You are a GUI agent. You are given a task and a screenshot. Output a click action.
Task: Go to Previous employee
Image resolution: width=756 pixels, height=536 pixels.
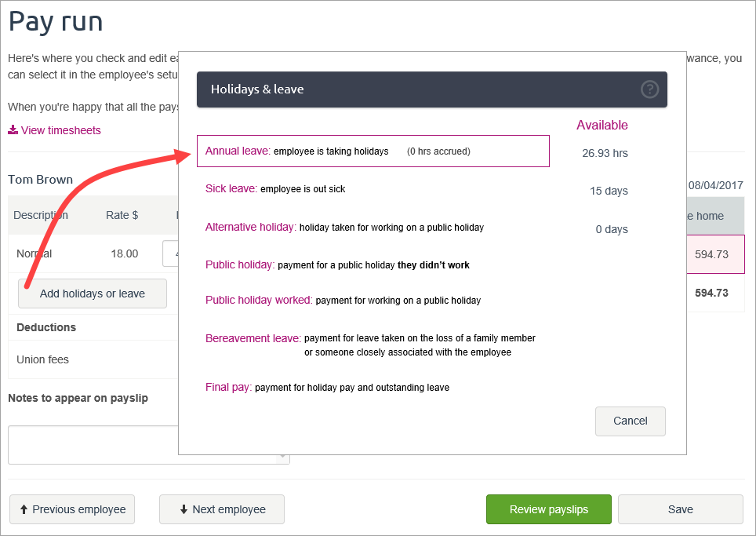(x=72, y=509)
